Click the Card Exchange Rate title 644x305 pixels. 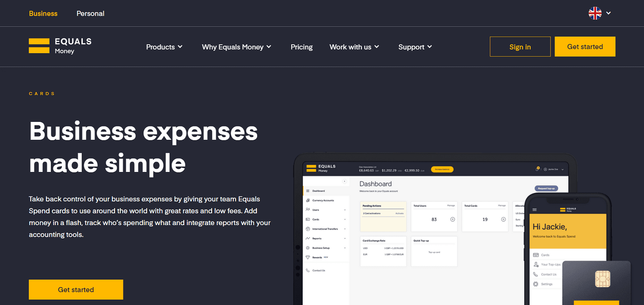coord(374,241)
